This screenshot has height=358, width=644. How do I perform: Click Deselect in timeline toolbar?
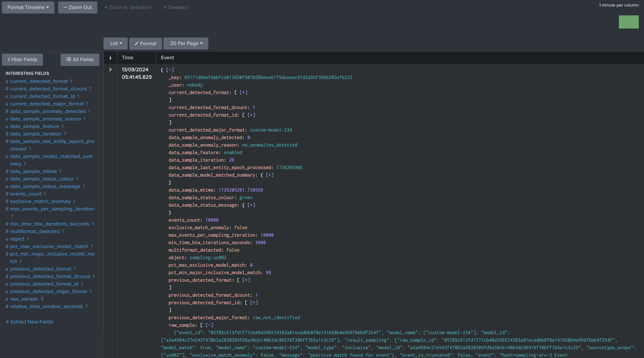click(176, 7)
